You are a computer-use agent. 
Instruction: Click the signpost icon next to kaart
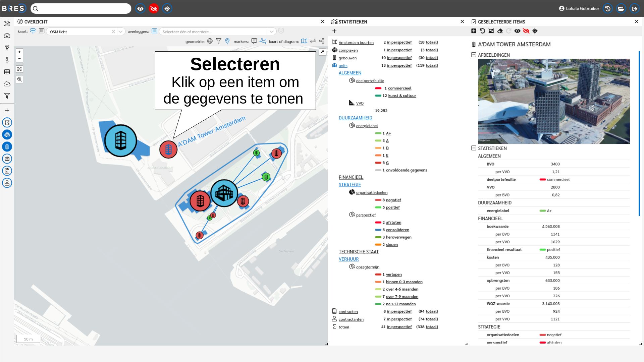coord(33,31)
